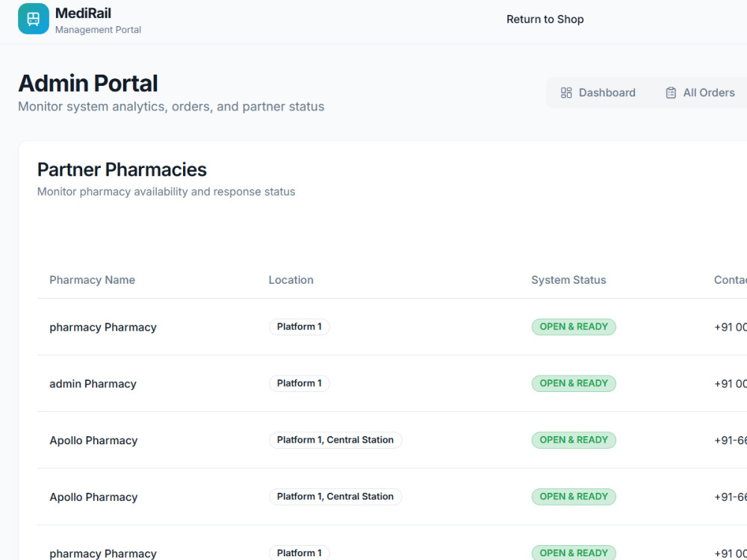Click the MediRail train logo icon

click(x=34, y=19)
